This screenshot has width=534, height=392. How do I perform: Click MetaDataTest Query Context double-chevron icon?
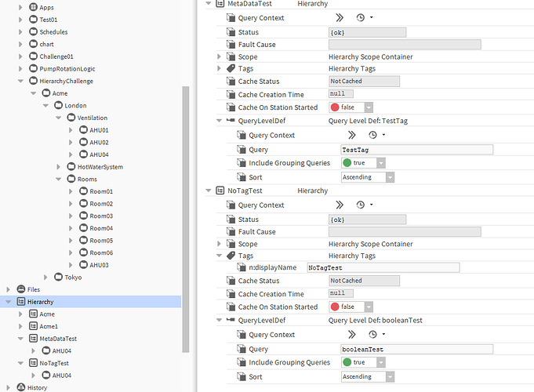coord(340,16)
